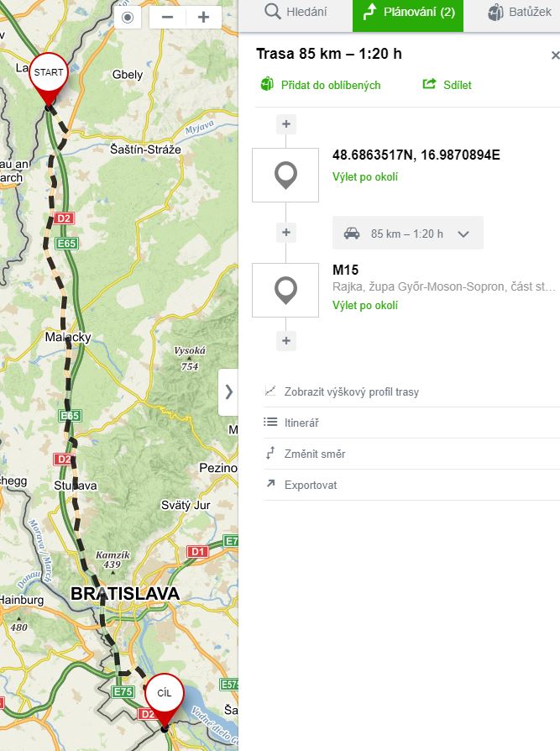Add a waypoint above the start point

tap(286, 124)
